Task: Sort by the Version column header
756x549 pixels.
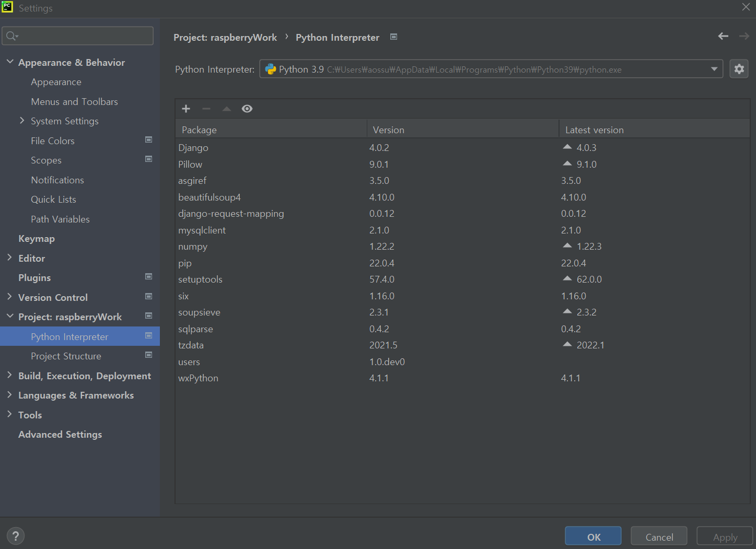Action: tap(463, 130)
